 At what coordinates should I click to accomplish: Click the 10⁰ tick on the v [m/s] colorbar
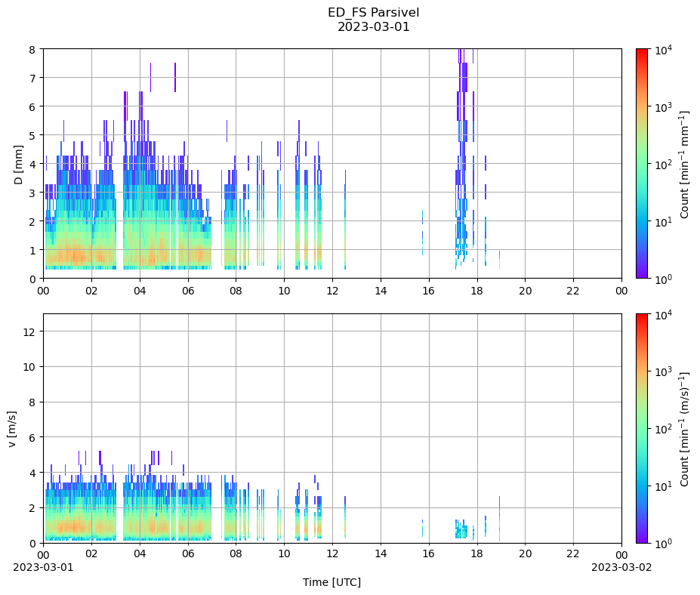point(664,543)
